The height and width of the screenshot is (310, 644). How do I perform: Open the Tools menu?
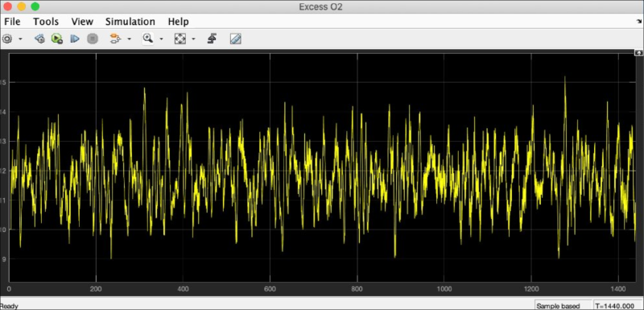point(46,22)
